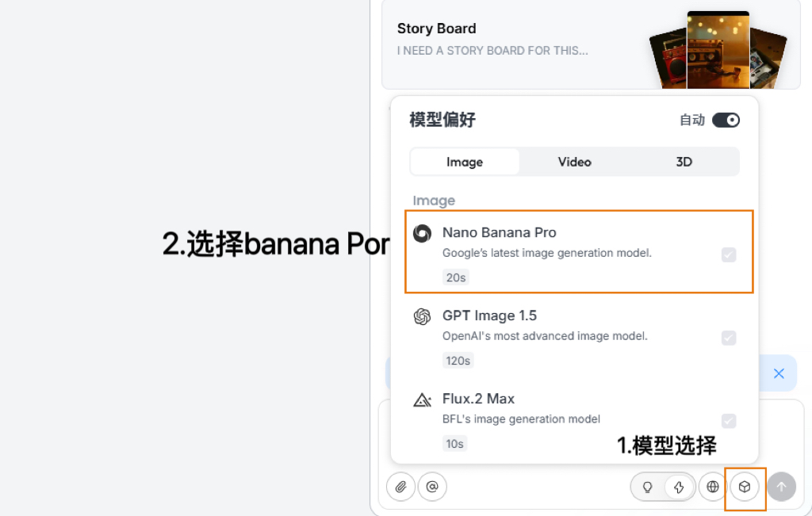Check the Flux.2 Max checkbox
Image resolution: width=812 pixels, height=516 pixels.
729,421
